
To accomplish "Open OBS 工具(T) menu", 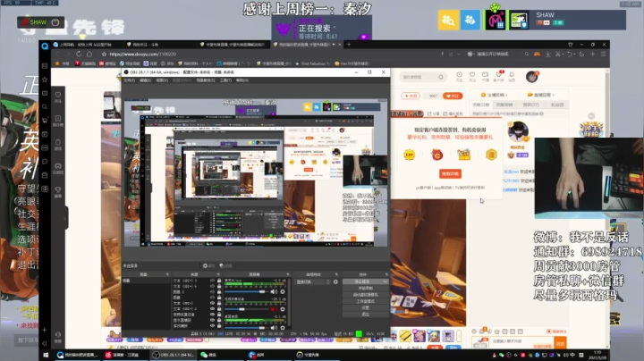I will click(x=225, y=80).
